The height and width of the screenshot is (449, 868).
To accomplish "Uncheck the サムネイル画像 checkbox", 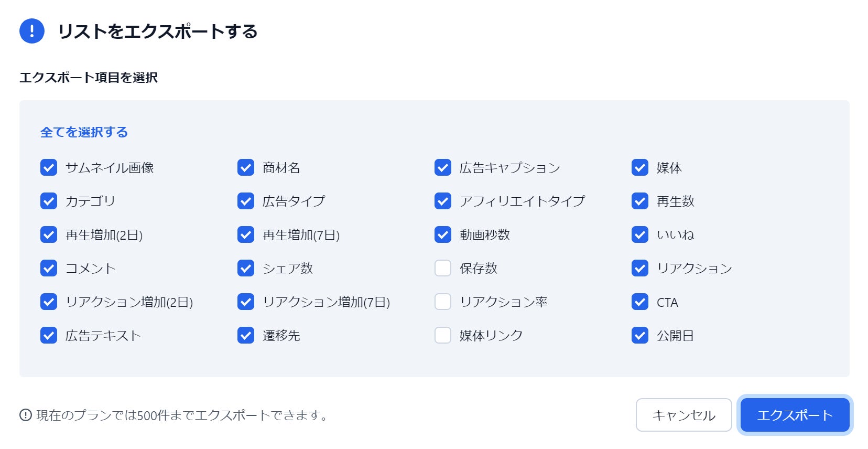I will pos(49,168).
